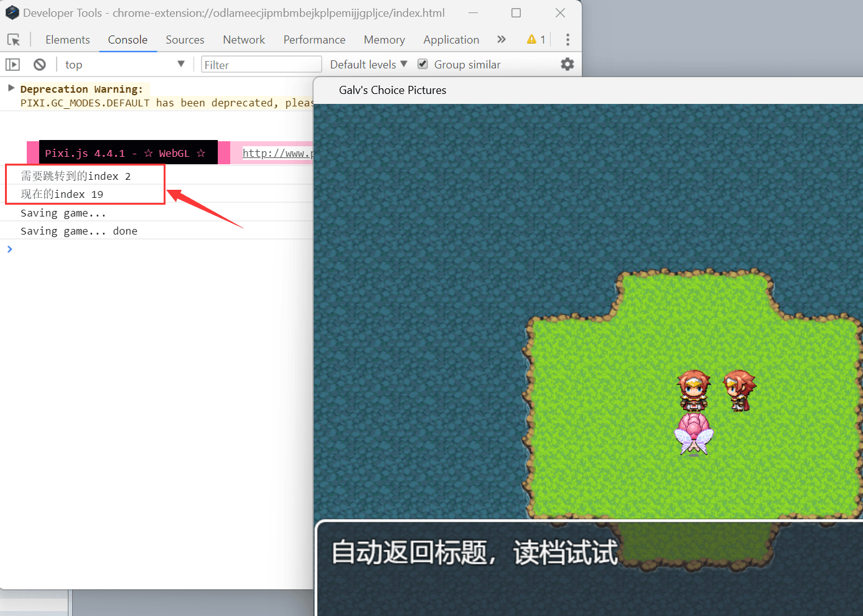
Task: Open the Memory tab
Action: point(385,39)
